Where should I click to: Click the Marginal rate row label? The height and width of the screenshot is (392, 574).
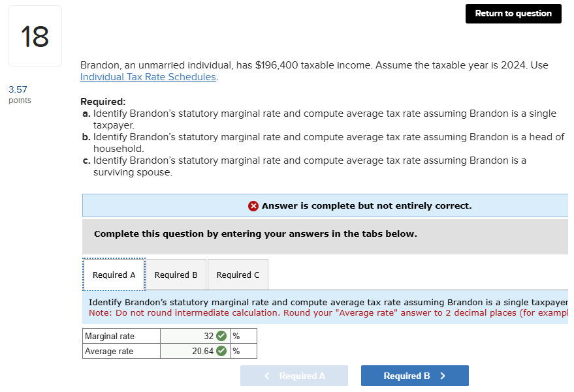(110, 336)
